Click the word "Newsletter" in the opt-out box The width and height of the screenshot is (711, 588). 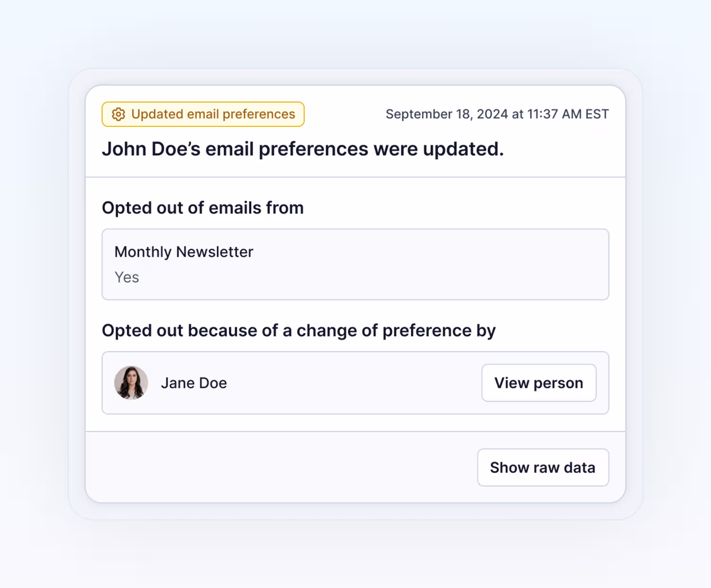pos(215,252)
